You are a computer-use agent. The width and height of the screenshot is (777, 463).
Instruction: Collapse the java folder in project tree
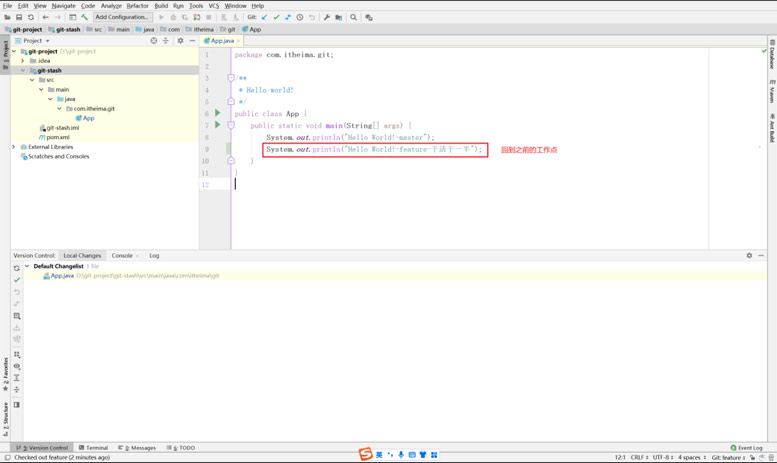pos(50,99)
